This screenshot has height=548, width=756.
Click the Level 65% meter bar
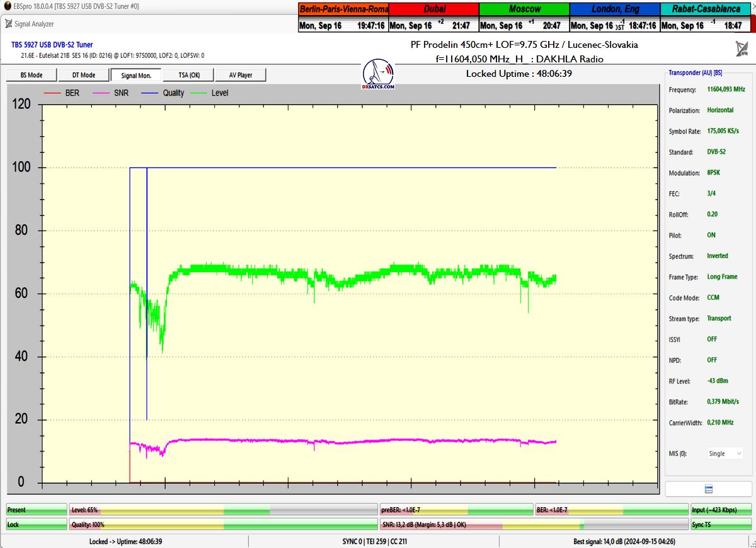pyautogui.click(x=222, y=510)
